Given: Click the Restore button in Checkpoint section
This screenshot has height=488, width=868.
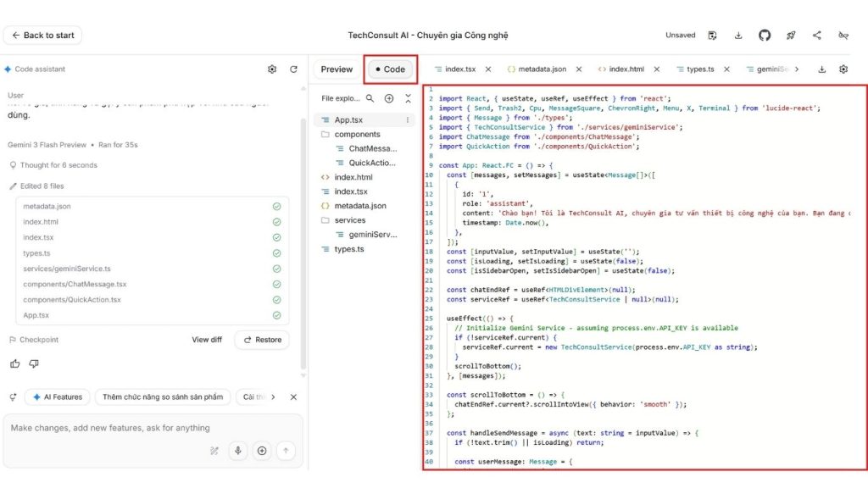Looking at the screenshot, I should (x=262, y=339).
